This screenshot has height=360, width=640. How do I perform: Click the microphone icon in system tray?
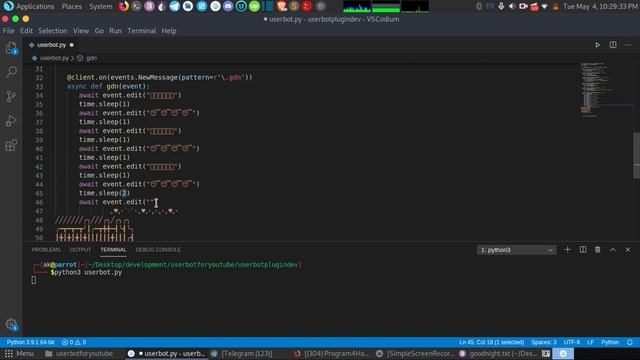[x=501, y=7]
